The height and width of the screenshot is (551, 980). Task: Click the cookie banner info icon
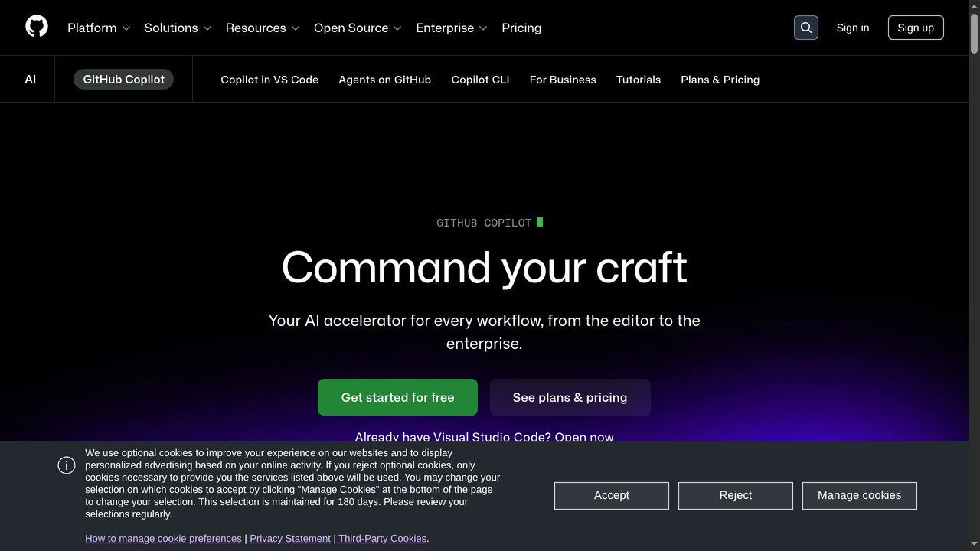[x=67, y=465]
